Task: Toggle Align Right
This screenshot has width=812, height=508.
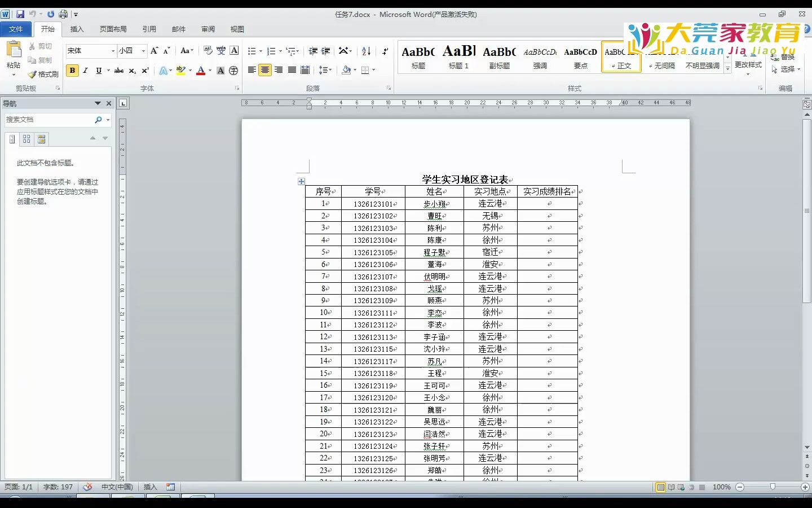Action: [279, 70]
